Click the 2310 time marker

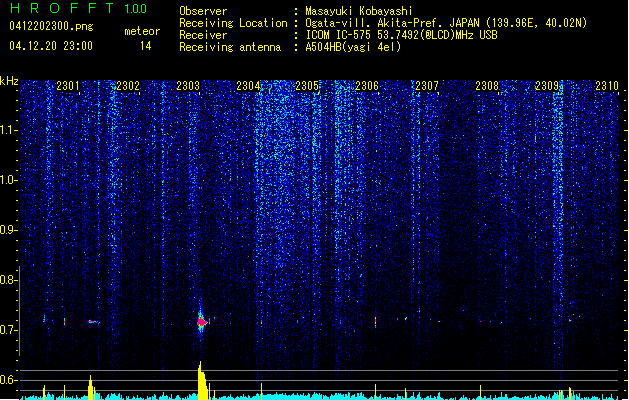pyautogui.click(x=607, y=86)
